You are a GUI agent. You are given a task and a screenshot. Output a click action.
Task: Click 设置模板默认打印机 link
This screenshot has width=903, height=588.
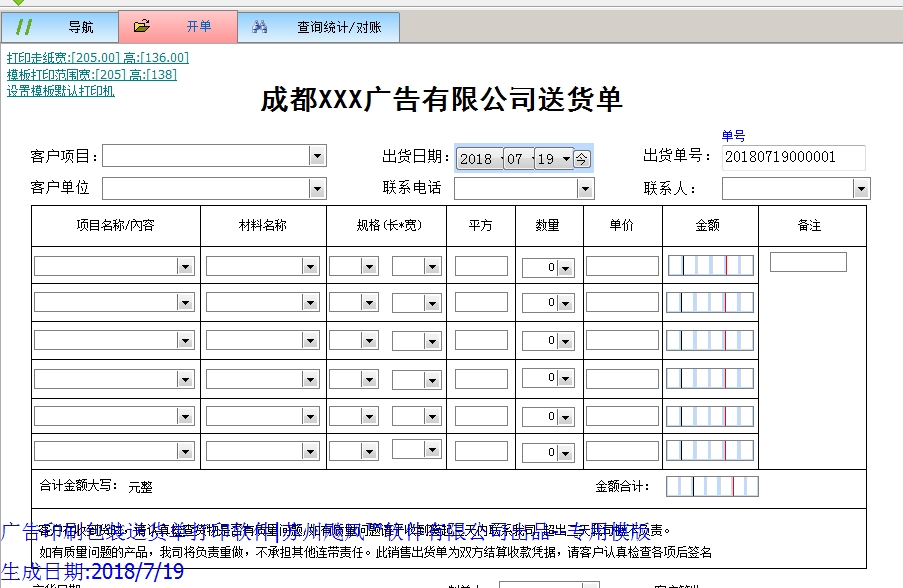pos(61,91)
